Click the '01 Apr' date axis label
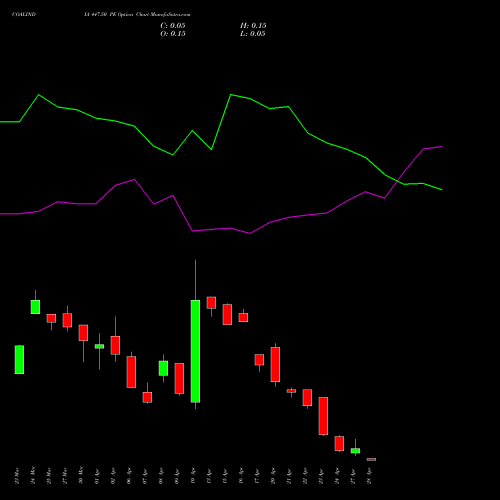The image size is (500, 500). 97,476
